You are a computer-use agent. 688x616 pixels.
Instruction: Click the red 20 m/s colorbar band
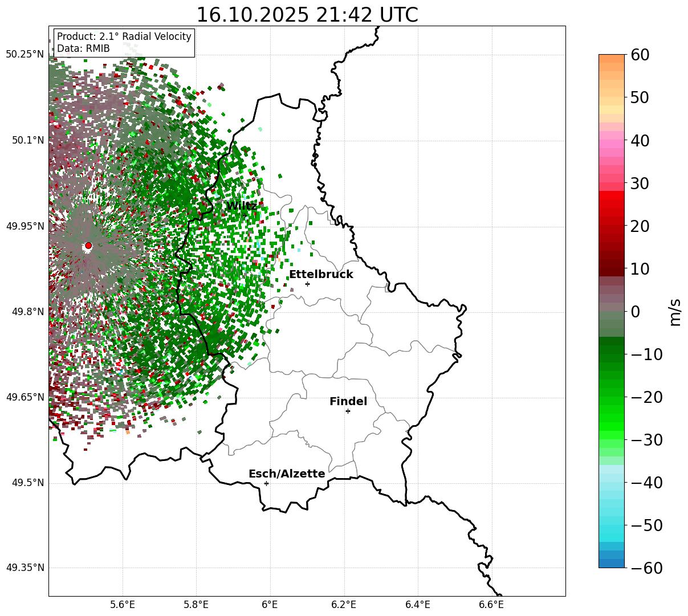point(612,226)
